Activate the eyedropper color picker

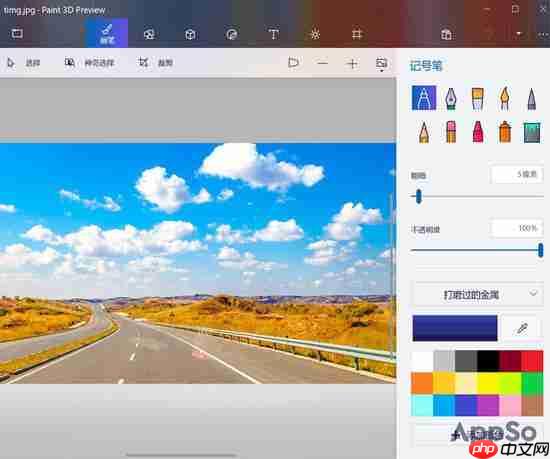522,328
